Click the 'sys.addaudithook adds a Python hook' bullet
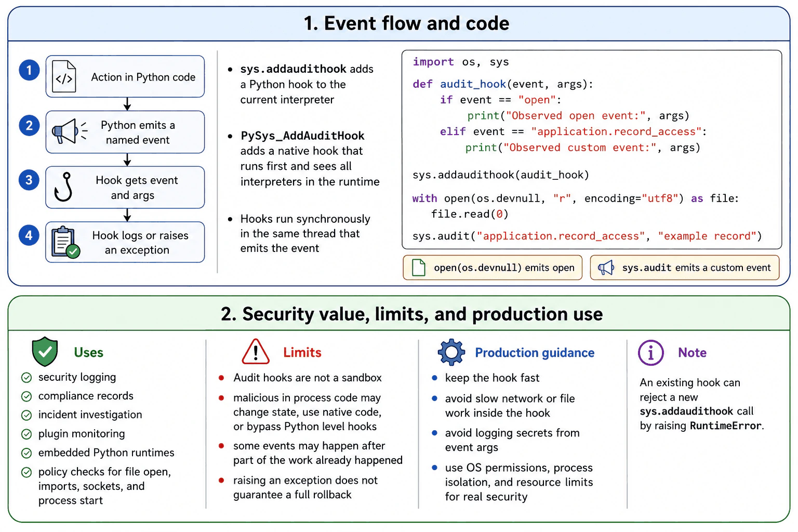Image resolution: width=798 pixels, height=532 pixels. tap(307, 84)
